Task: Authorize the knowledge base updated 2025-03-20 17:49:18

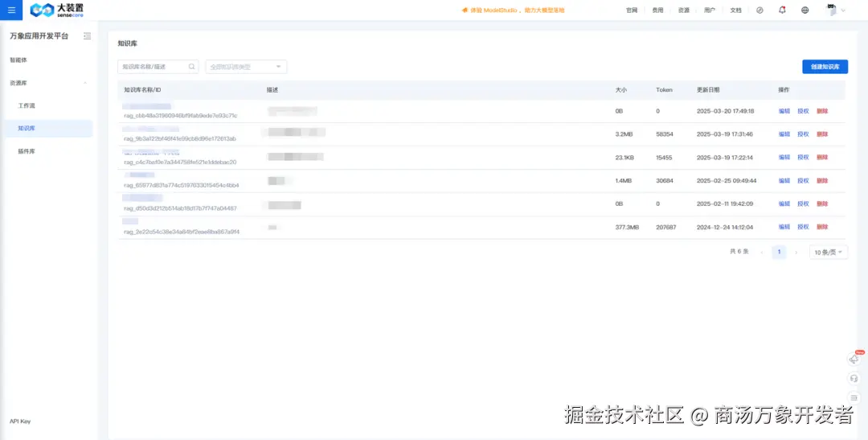Action: click(803, 111)
